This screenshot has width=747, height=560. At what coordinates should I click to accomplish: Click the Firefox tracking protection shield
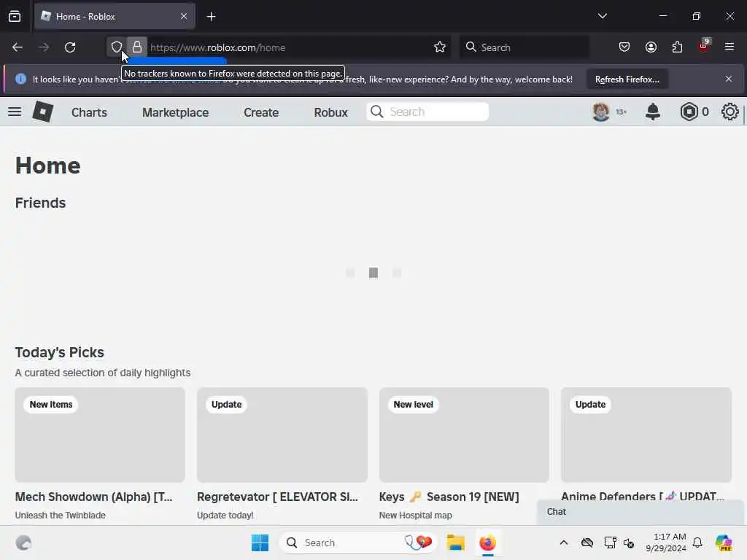[117, 47]
